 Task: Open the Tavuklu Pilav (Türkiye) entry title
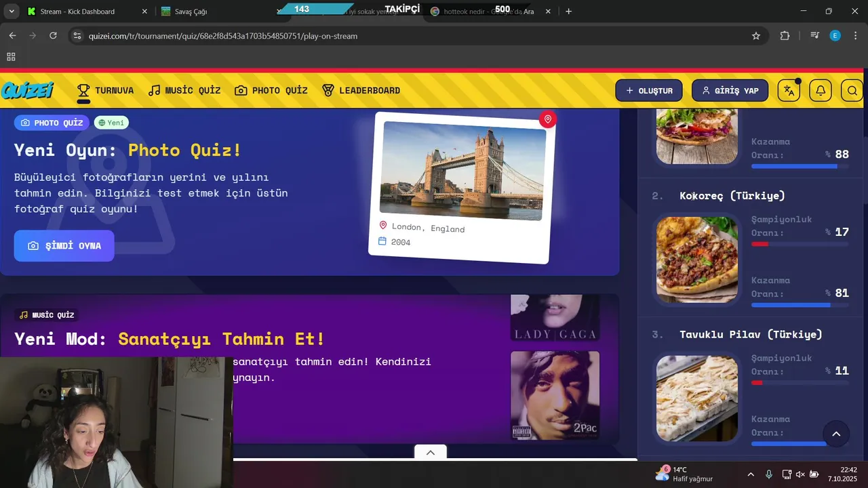click(751, 334)
